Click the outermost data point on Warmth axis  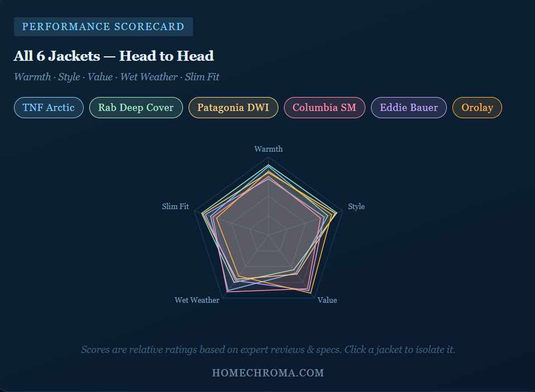coord(268,165)
